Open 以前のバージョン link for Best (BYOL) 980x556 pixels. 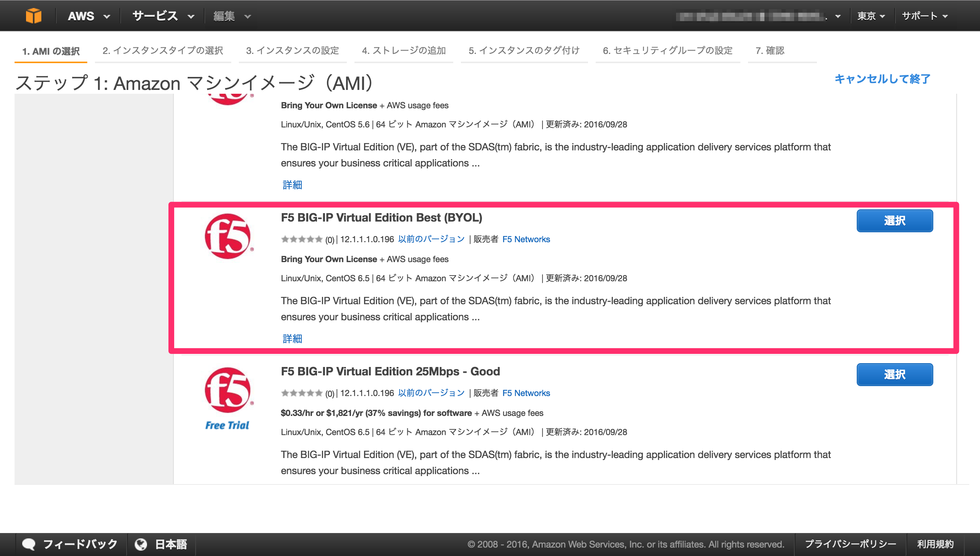(431, 239)
